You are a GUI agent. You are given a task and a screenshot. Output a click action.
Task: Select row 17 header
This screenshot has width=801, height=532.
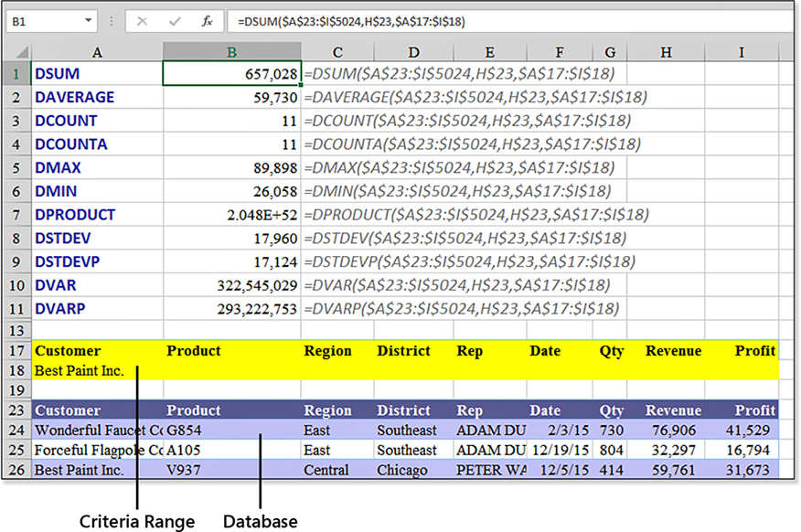16,351
